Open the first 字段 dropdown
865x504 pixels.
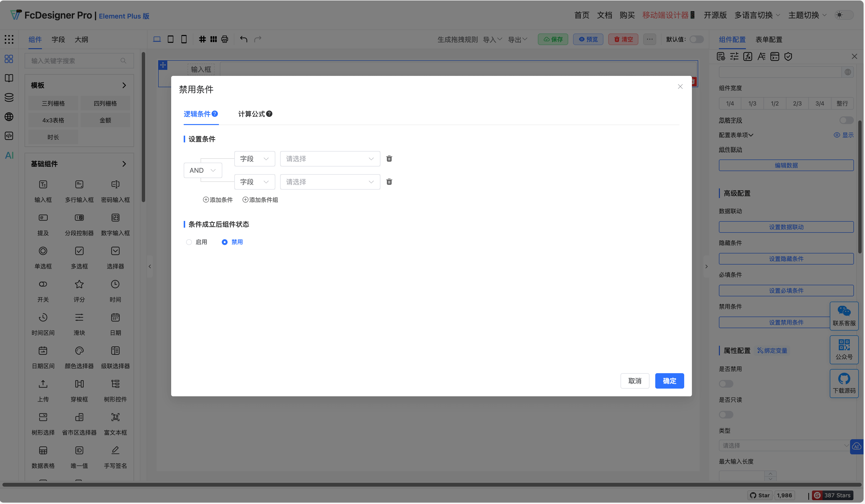[x=254, y=159]
